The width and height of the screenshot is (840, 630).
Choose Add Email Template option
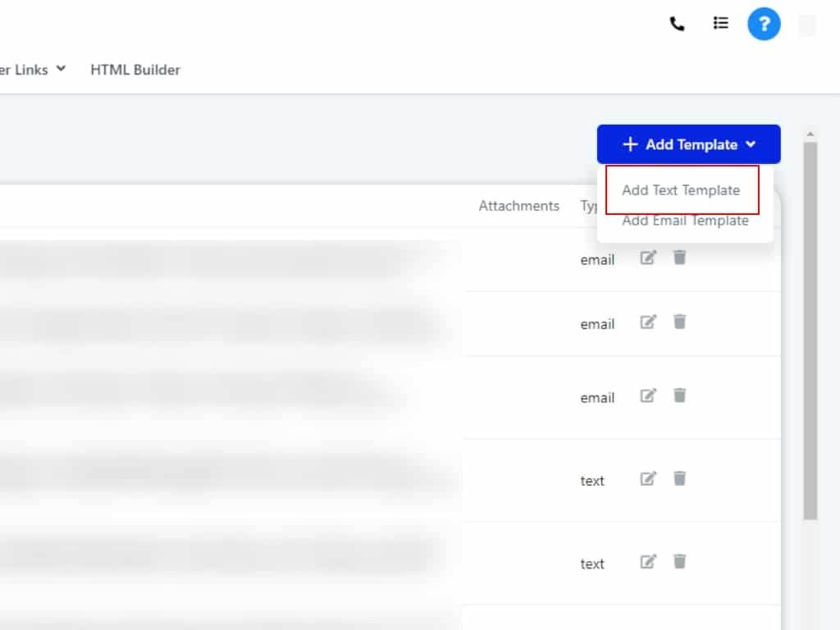pos(685,221)
